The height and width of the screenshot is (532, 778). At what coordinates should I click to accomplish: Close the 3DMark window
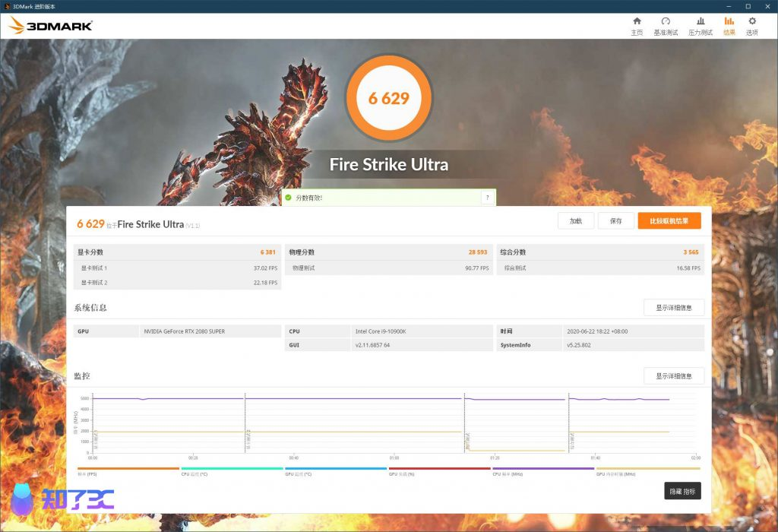coord(767,6)
